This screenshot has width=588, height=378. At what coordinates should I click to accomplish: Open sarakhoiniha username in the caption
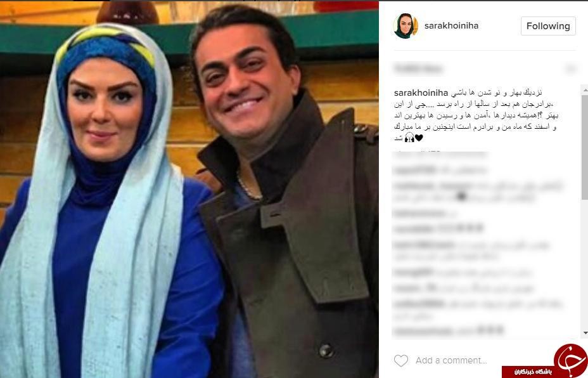[x=421, y=93]
